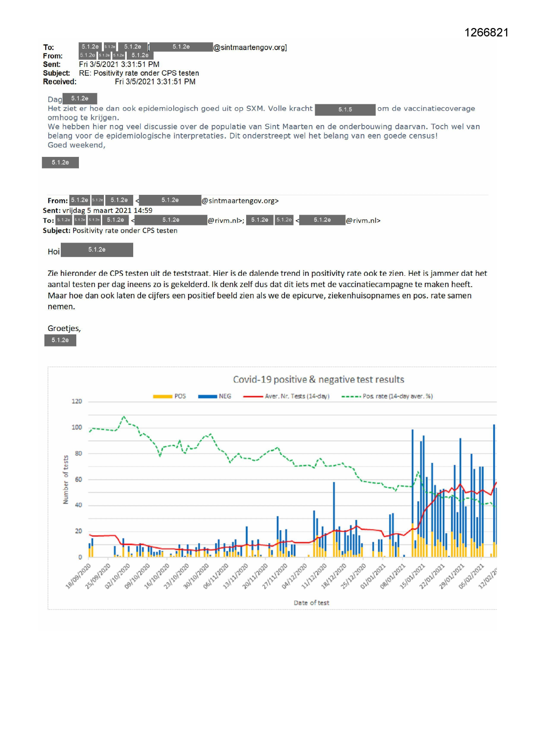The image size is (535, 756).
Task: Click the yellow POS legend swatch
Action: tap(163, 397)
